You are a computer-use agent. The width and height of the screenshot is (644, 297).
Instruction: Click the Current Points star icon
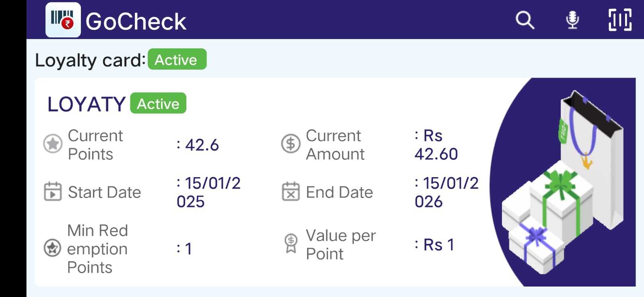[53, 144]
